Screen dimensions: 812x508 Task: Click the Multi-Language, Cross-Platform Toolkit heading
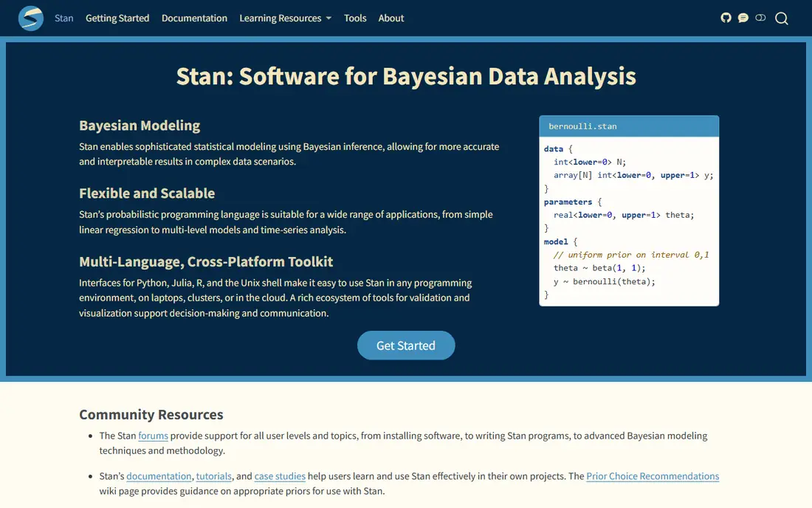point(206,261)
